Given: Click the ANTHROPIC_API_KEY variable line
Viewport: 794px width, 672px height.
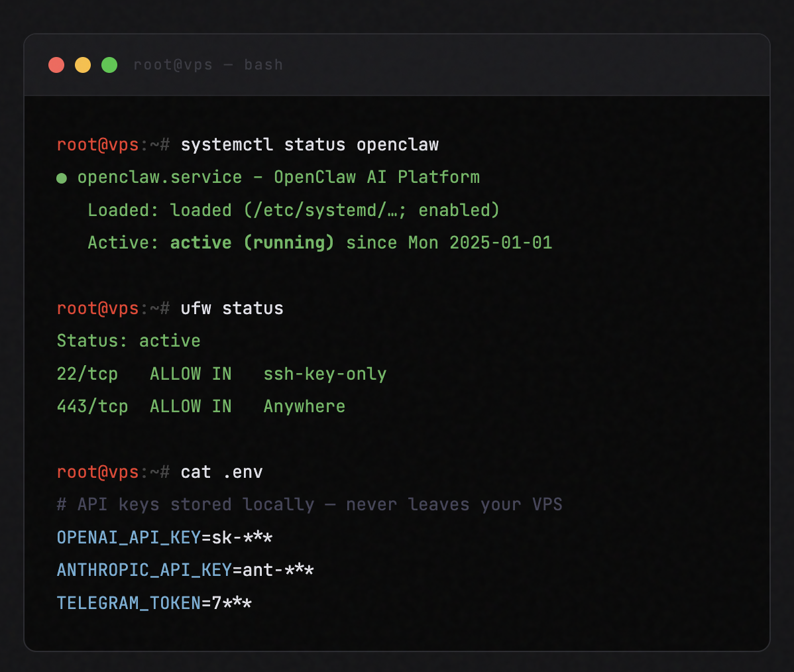Looking at the screenshot, I should click(185, 570).
